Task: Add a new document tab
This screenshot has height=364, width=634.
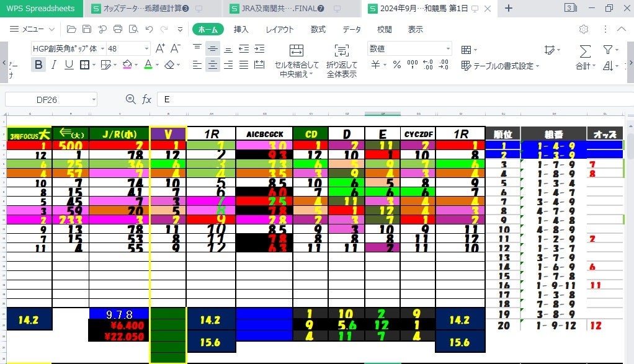Action: click(x=509, y=9)
